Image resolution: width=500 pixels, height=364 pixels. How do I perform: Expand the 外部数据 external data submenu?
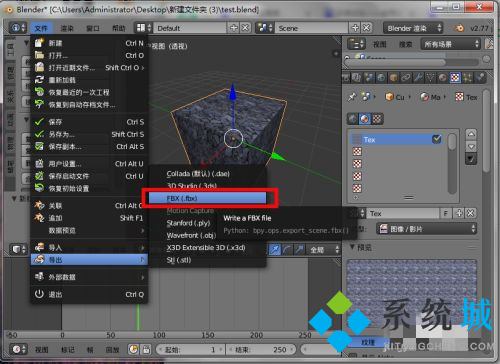pos(89,277)
